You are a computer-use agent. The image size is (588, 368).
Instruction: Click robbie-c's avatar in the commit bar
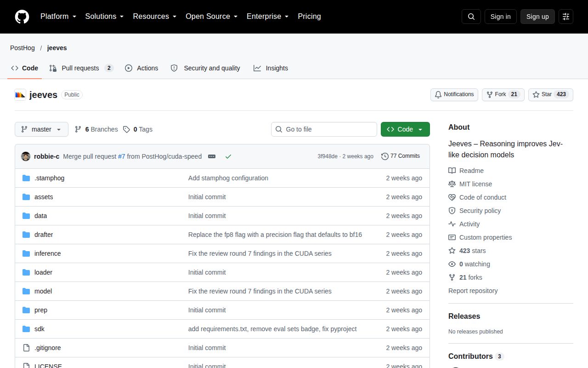[x=26, y=156]
